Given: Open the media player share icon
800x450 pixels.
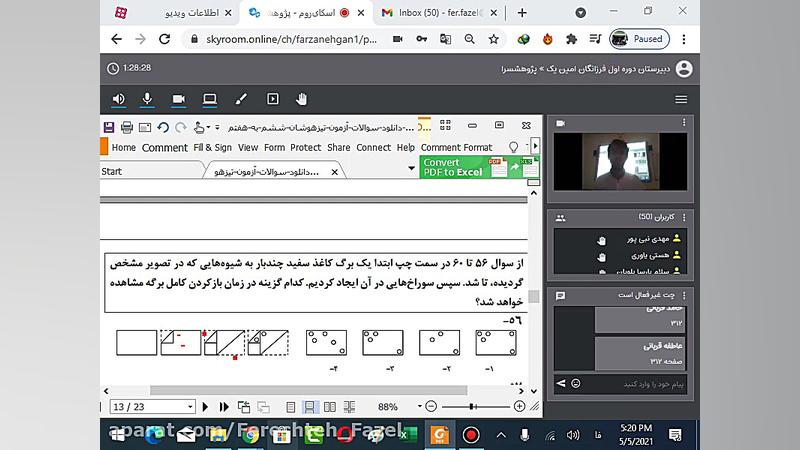Looking at the screenshot, I should tap(272, 99).
